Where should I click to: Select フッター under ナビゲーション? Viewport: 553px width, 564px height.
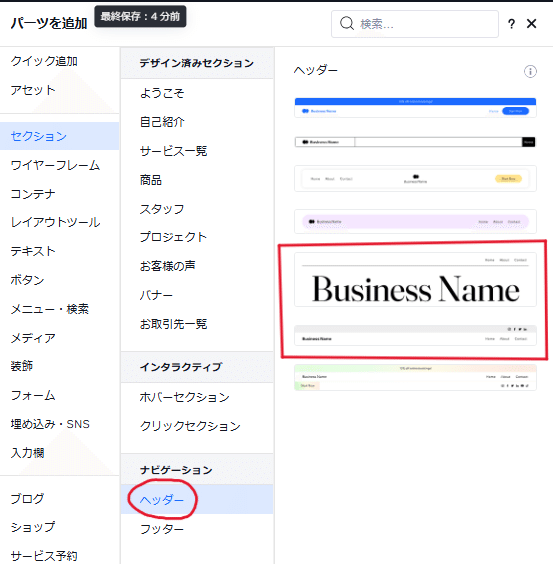(x=162, y=529)
